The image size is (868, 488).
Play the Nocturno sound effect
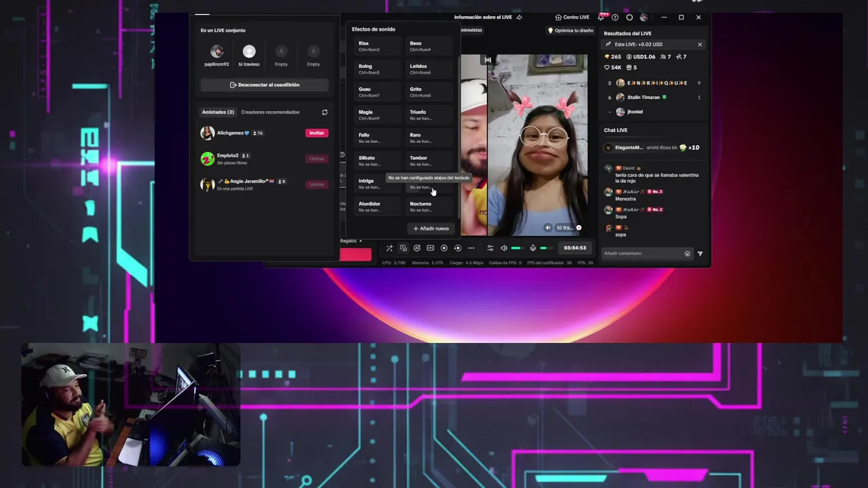click(x=429, y=207)
